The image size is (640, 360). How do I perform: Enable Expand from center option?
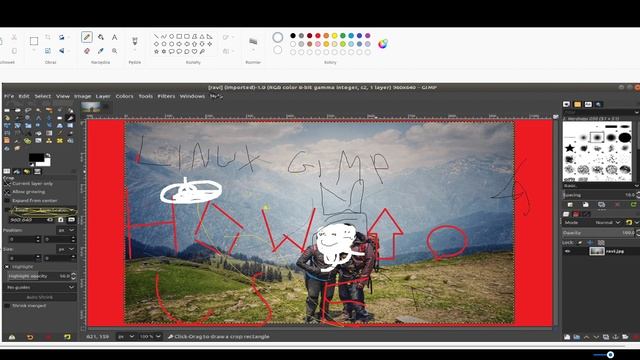pyautogui.click(x=7, y=201)
